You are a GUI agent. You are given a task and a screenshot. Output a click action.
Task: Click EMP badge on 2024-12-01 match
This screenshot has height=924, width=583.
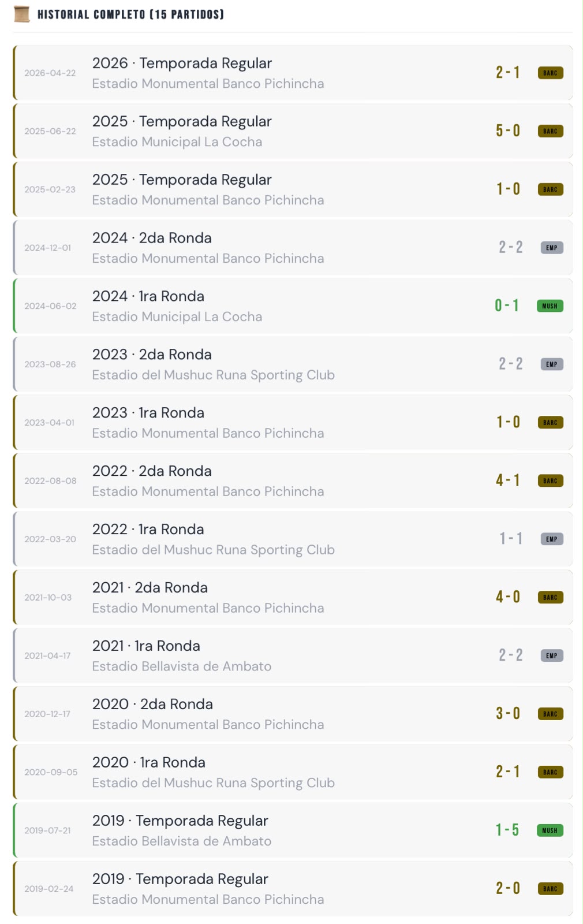[552, 248]
